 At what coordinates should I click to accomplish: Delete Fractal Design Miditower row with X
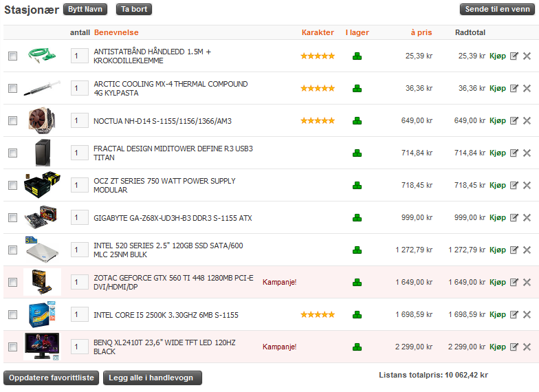[527, 153]
